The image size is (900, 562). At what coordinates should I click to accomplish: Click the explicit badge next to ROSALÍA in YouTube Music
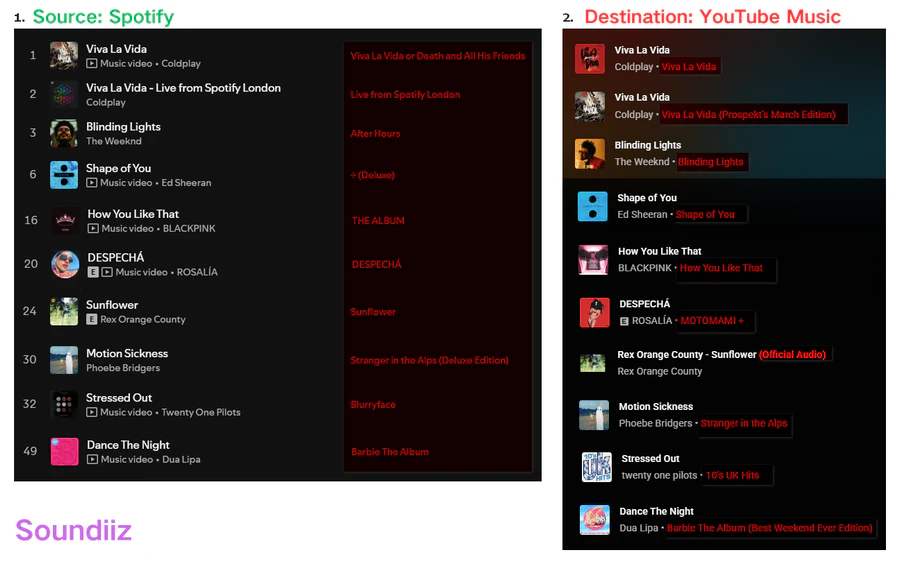pyautogui.click(x=624, y=321)
